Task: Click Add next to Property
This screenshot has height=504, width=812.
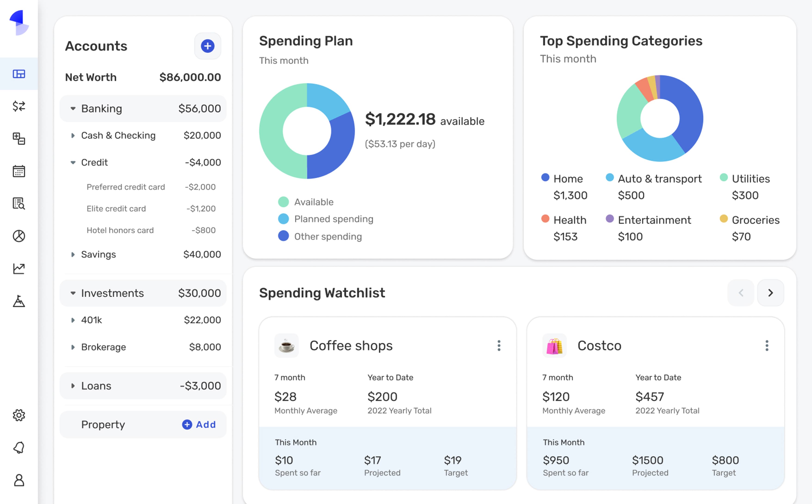Action: pos(199,424)
